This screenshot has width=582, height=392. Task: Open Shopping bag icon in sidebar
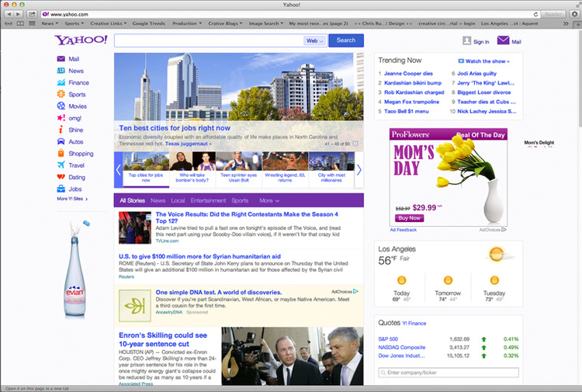coord(61,154)
